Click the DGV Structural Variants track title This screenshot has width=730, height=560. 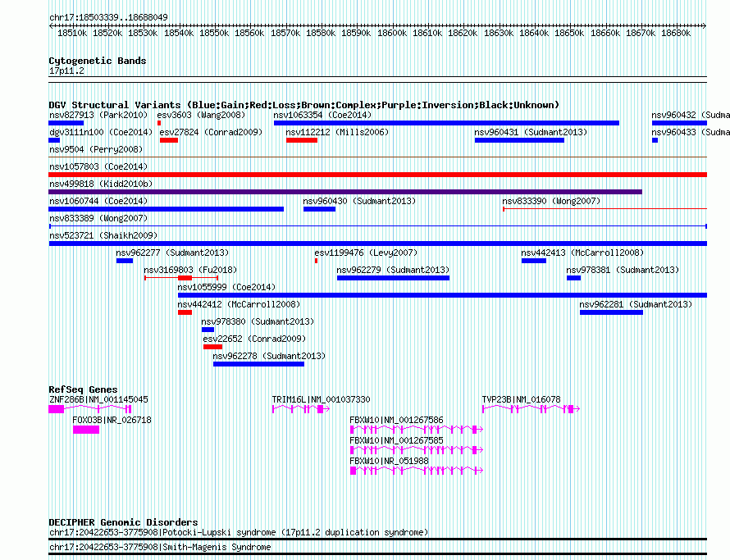(x=304, y=105)
